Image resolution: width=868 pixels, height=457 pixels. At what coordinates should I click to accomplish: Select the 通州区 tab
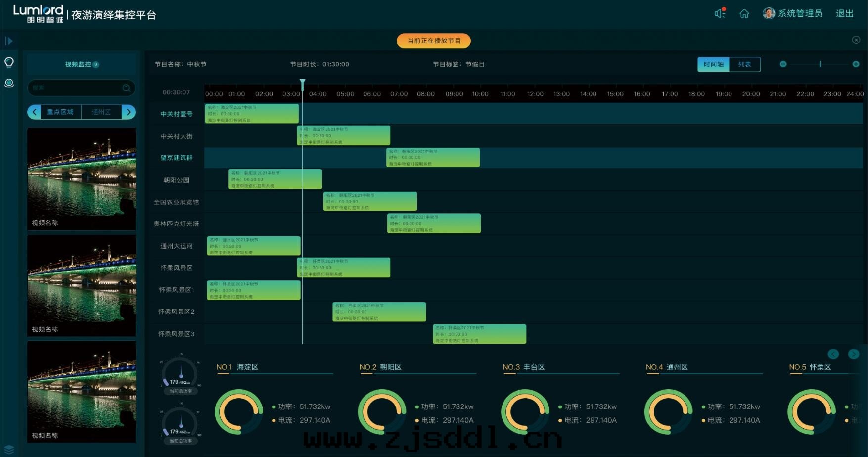pos(101,112)
